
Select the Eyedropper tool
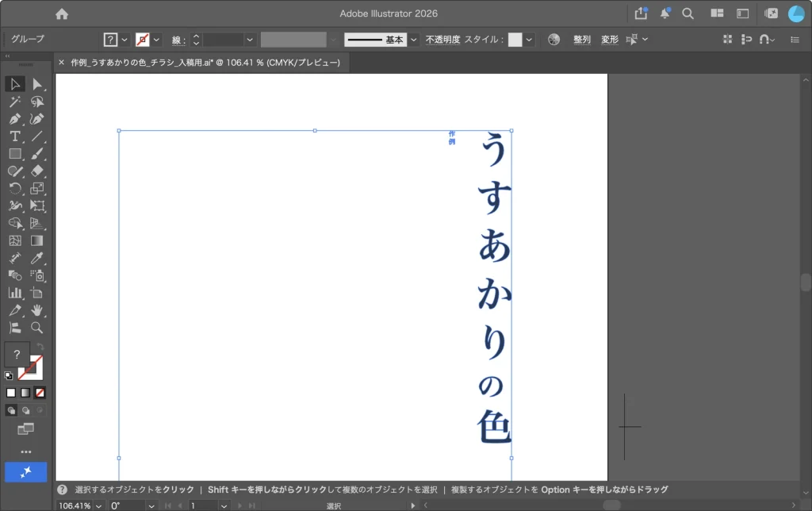pos(36,258)
